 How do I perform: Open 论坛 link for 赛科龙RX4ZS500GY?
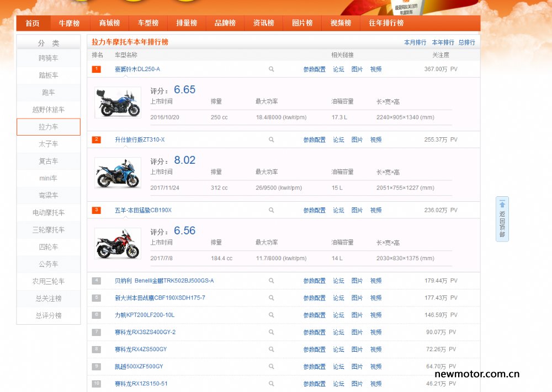point(339,350)
